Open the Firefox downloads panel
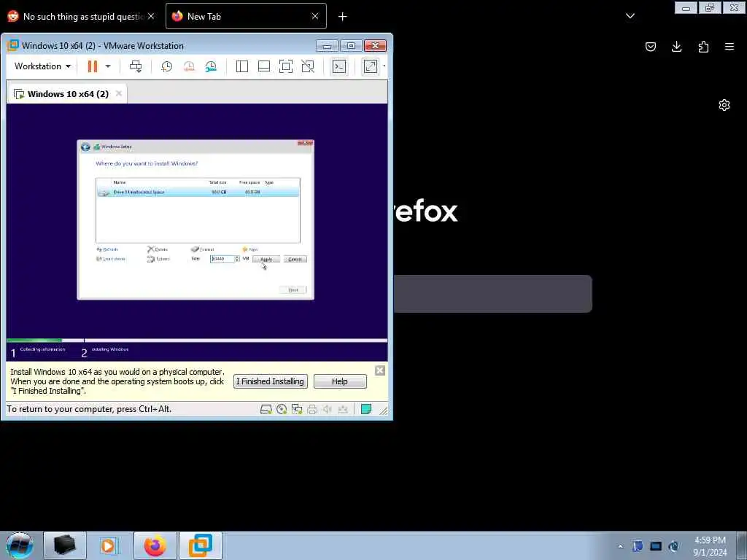The width and height of the screenshot is (747, 560). coord(676,47)
